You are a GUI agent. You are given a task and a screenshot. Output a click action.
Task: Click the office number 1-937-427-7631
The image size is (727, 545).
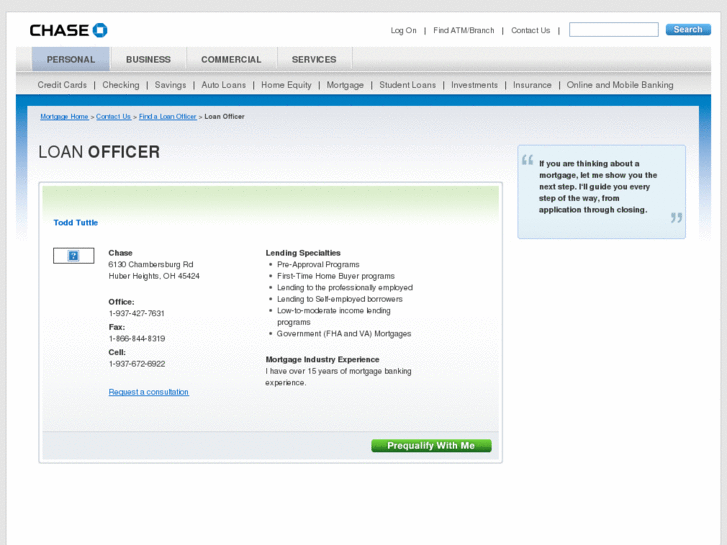tap(136, 314)
